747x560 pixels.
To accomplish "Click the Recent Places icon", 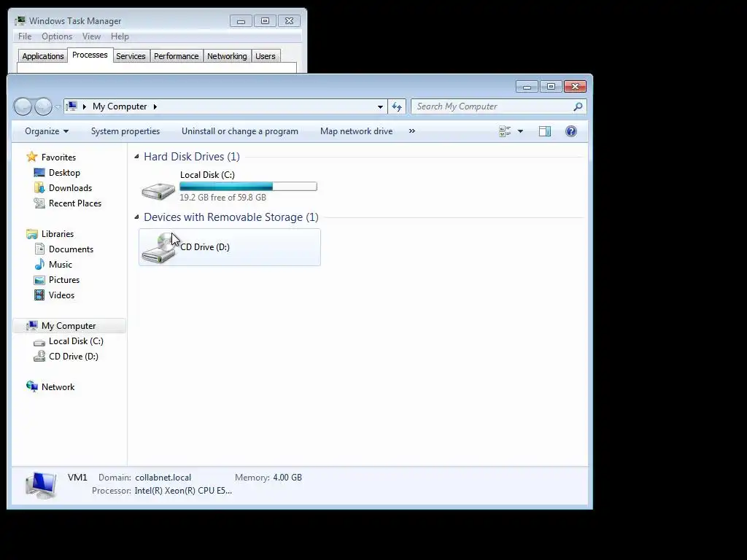I will point(39,203).
